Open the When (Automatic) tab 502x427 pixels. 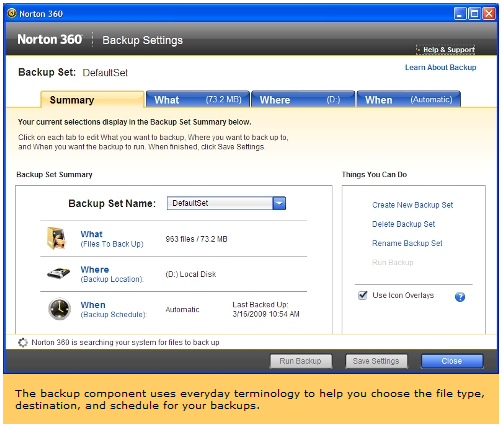point(409,99)
